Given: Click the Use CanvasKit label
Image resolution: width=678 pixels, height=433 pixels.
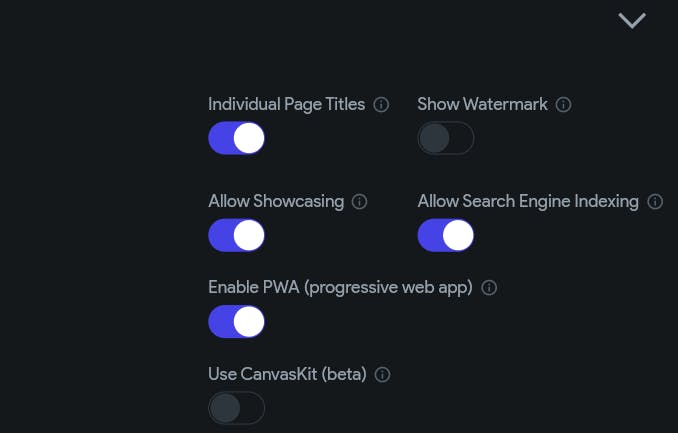Looking at the screenshot, I should point(287,374).
